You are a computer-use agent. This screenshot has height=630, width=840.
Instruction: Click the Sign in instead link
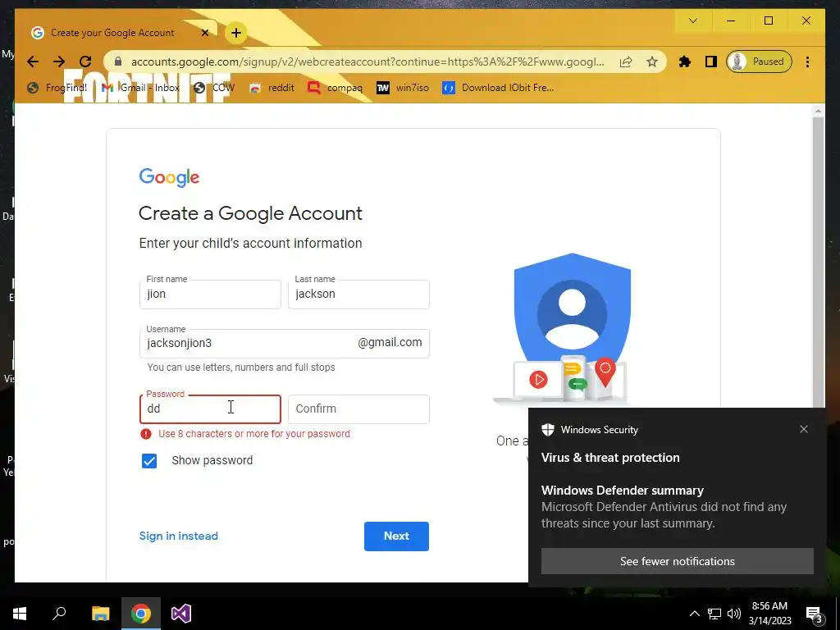pos(178,536)
